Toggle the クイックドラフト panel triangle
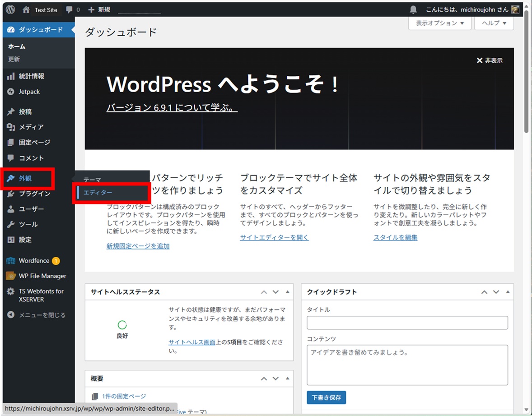532x416 pixels. [508, 292]
